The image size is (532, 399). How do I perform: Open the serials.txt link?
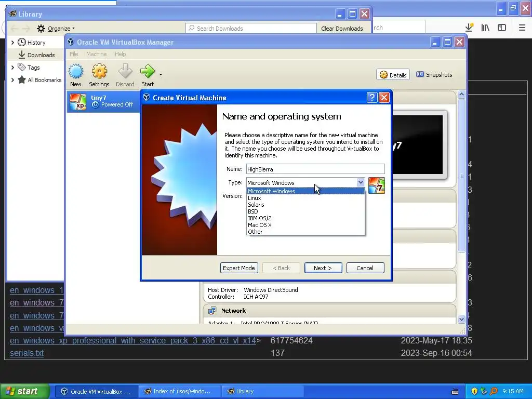pos(26,353)
